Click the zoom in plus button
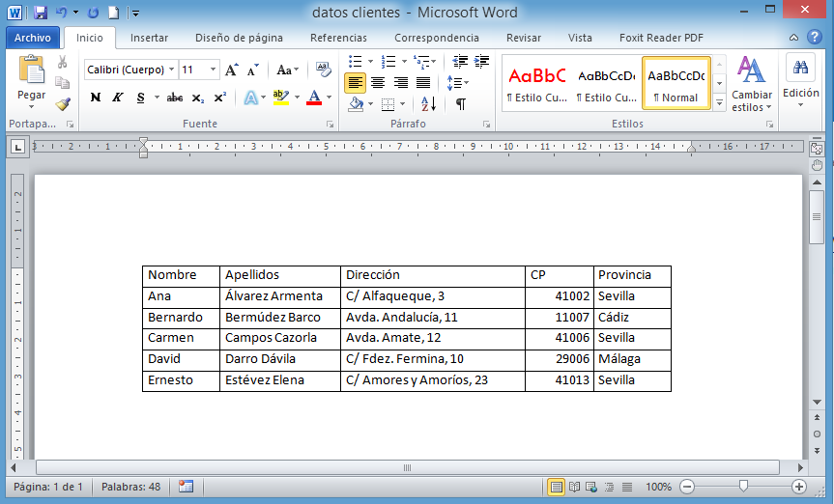This screenshot has width=834, height=504. click(x=798, y=487)
